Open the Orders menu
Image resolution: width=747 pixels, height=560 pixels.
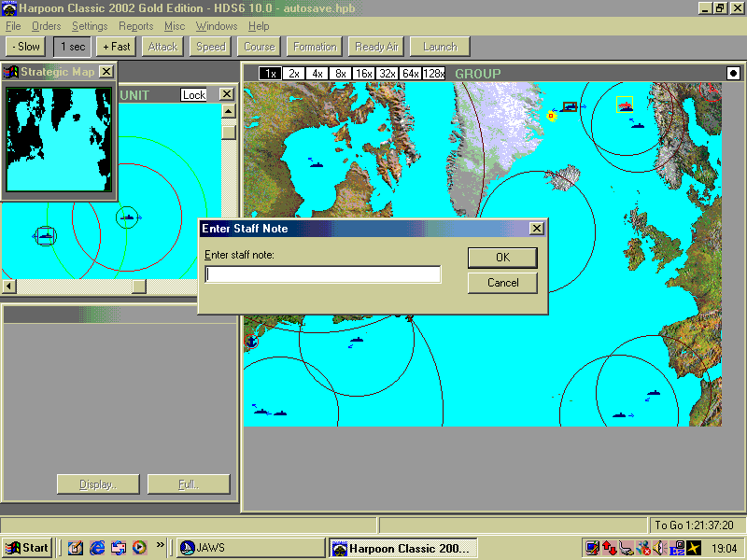click(x=46, y=26)
